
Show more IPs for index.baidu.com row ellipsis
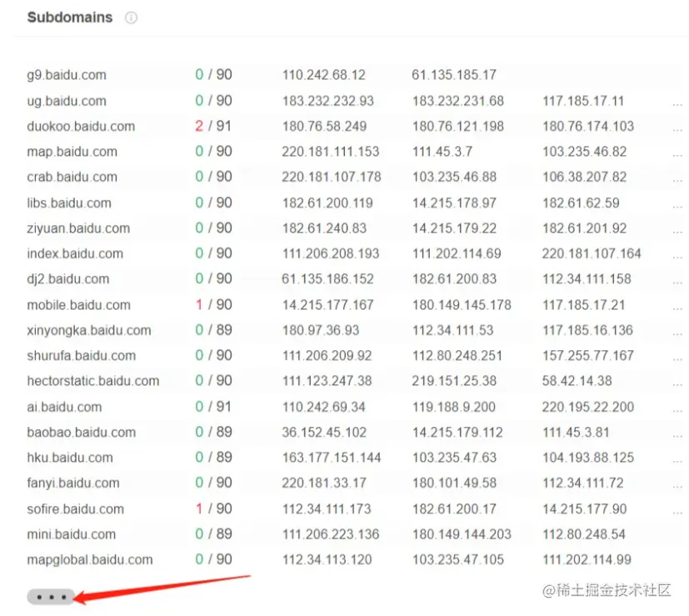[677, 258]
